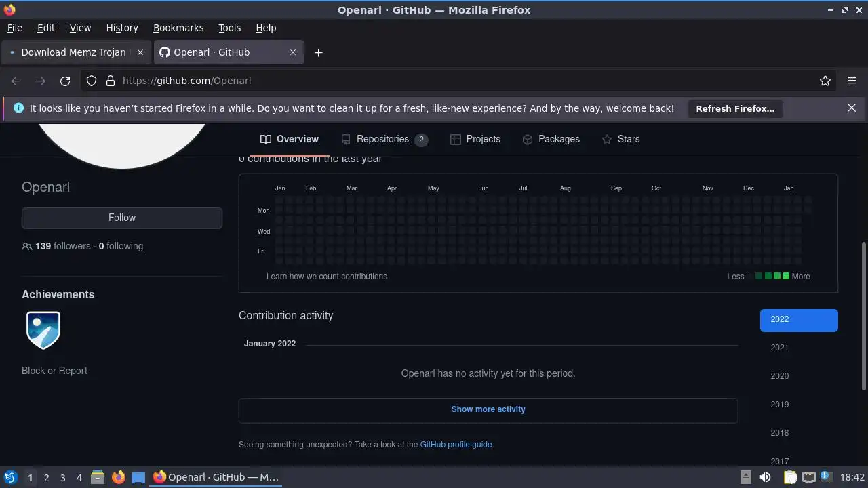Close the Openarl GitHub tab
This screenshot has height=488, width=868.
click(293, 52)
